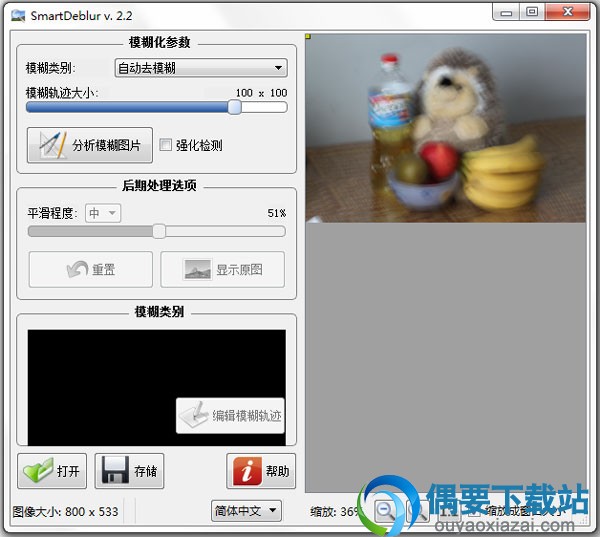Click the SmartDeblur title bar app icon
The image size is (600, 537).
pos(18,16)
